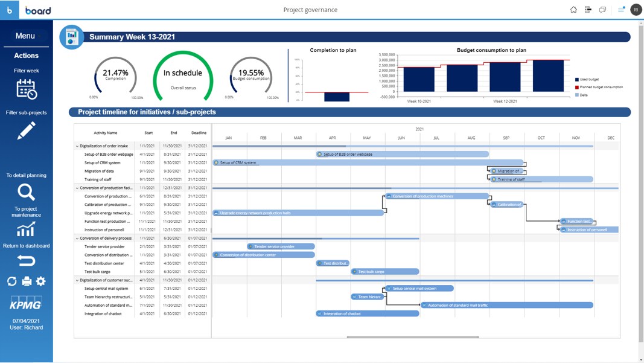Select the Setup of CRM system Gantt bar

pos(368,163)
